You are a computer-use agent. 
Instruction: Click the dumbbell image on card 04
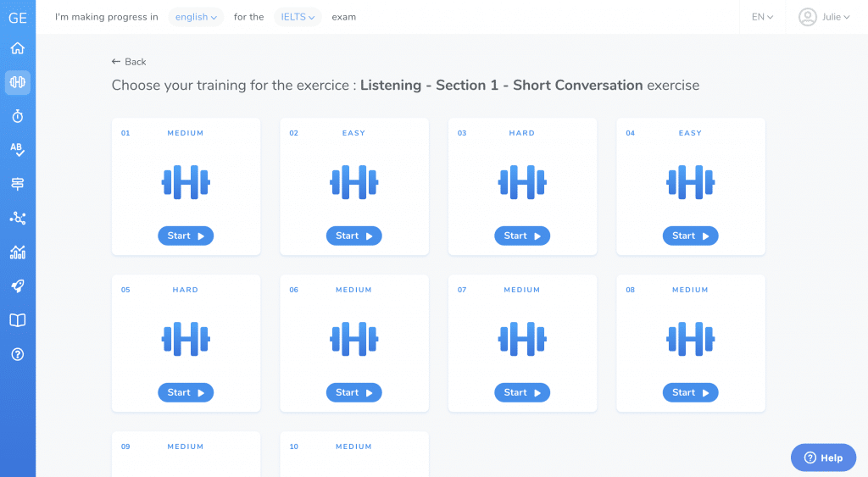(690, 182)
